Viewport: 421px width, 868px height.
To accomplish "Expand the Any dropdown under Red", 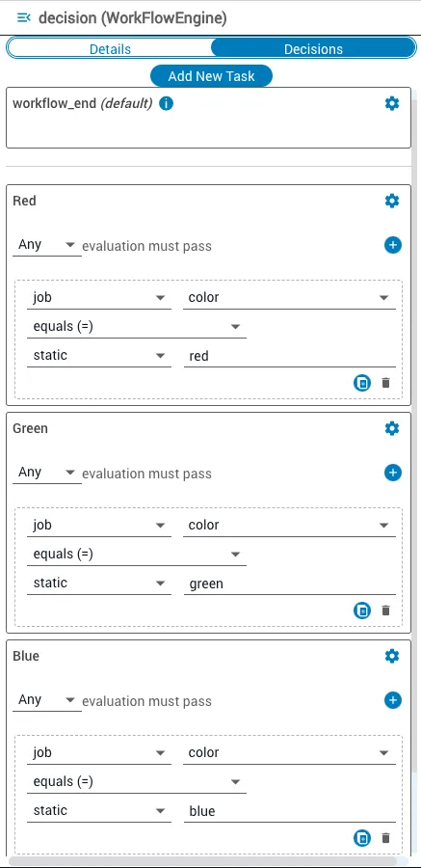I will click(x=47, y=245).
